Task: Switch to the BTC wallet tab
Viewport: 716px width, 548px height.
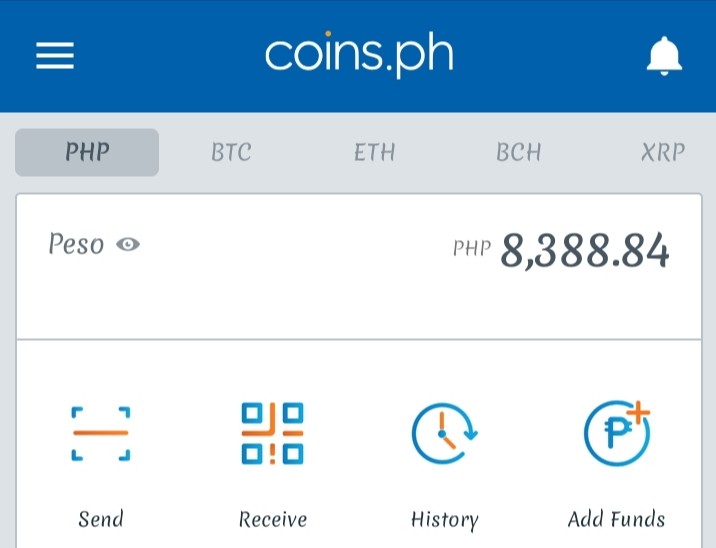Action: (231, 152)
